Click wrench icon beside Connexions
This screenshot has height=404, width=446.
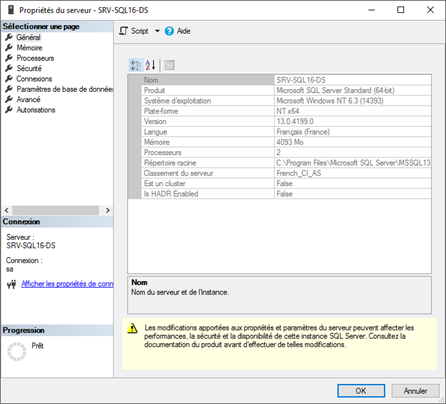click(9, 78)
